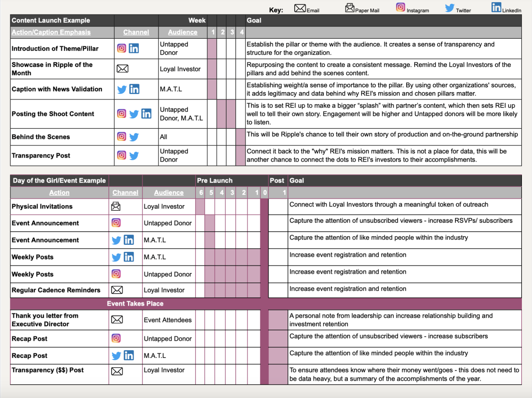Click the Thank you letter from Executive Director cell
The image size is (532, 398).
coord(60,320)
